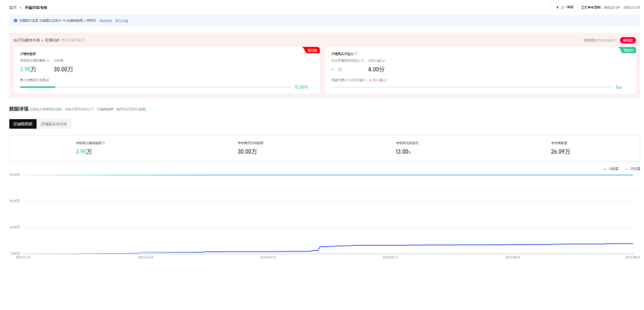The height and width of the screenshot is (310, 644).
Task: Click help icon in data summary 考核期店铺销售额
Action: [104, 143]
